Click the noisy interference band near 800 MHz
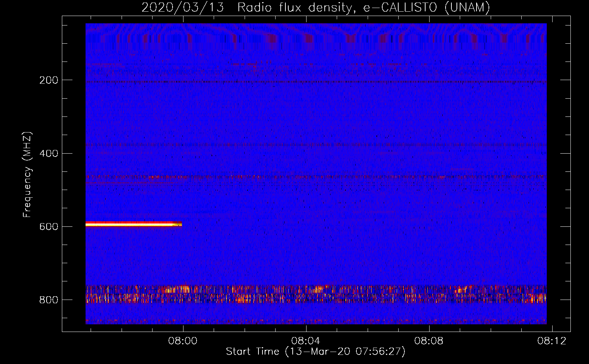 [316, 294]
